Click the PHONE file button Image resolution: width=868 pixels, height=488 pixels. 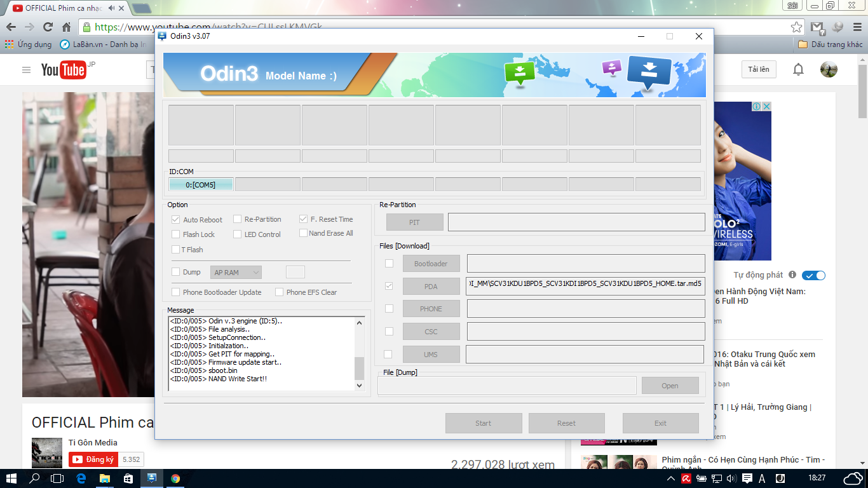click(431, 309)
